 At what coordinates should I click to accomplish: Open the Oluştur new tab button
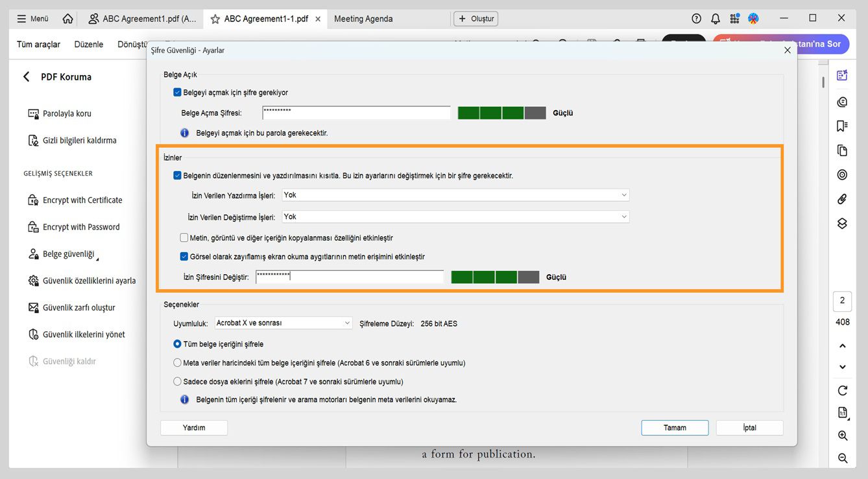(477, 19)
